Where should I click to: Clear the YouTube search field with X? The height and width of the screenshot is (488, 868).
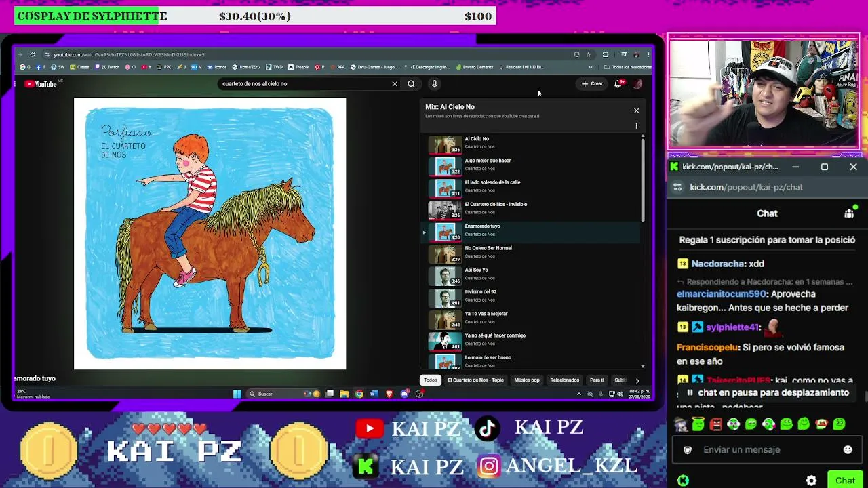pyautogui.click(x=395, y=84)
